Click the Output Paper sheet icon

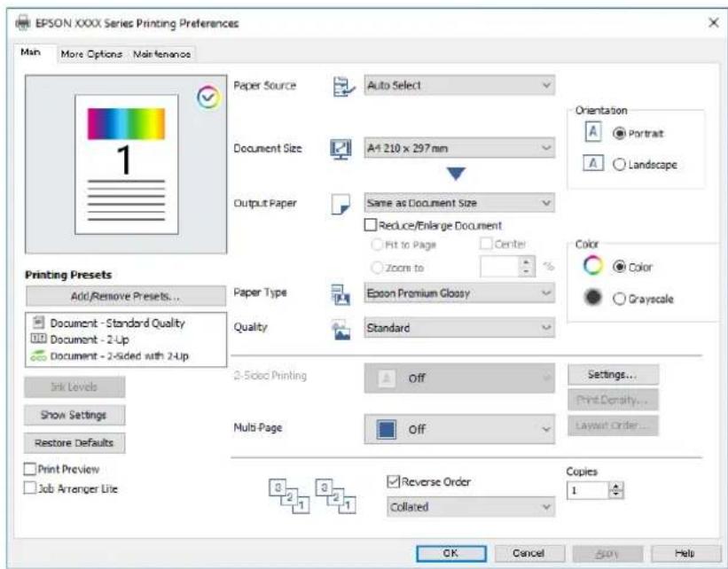341,204
